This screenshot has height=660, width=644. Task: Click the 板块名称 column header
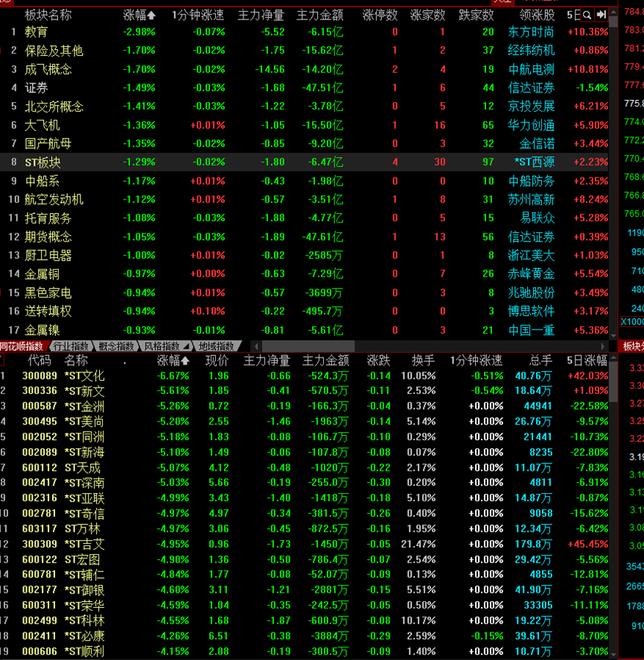(x=48, y=16)
